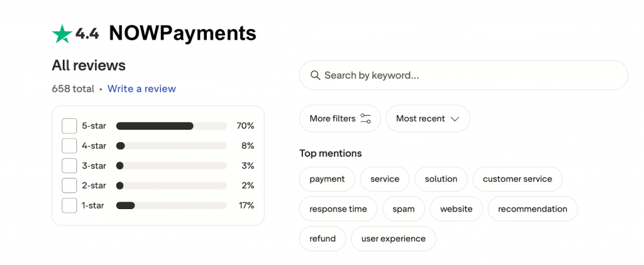This screenshot has width=644, height=265.
Task: Pick the user experience tag
Action: tap(393, 239)
